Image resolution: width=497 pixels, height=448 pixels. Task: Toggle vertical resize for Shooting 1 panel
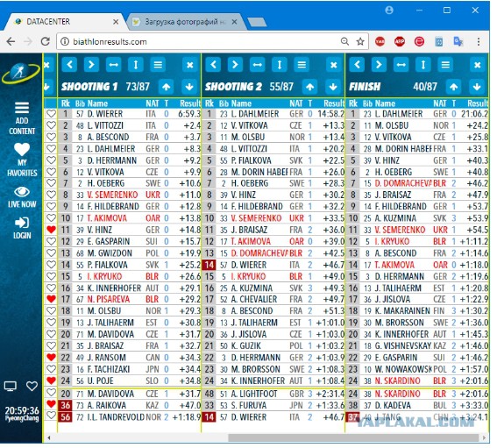click(x=136, y=65)
